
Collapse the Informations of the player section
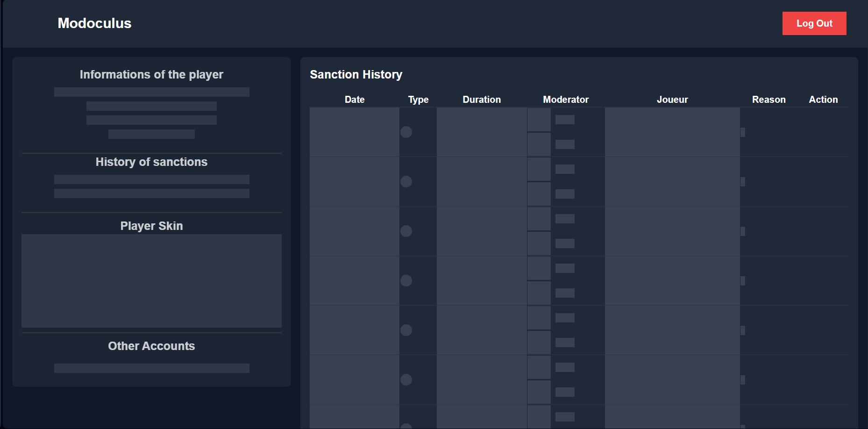click(151, 74)
